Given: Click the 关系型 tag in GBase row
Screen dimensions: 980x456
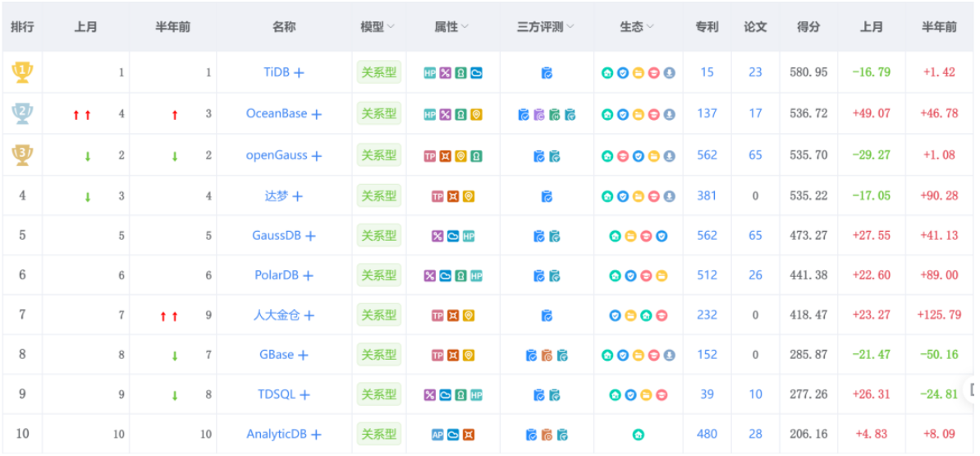Looking at the screenshot, I should click(x=378, y=355).
